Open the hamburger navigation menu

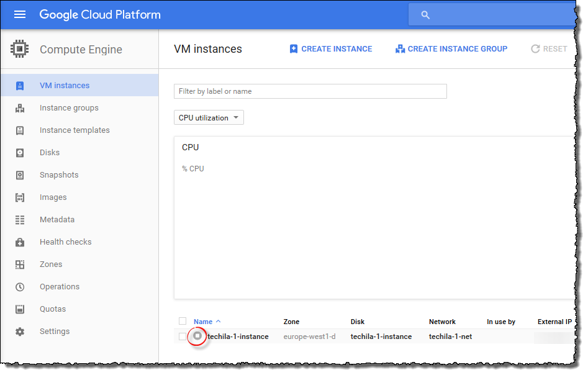pyautogui.click(x=20, y=14)
